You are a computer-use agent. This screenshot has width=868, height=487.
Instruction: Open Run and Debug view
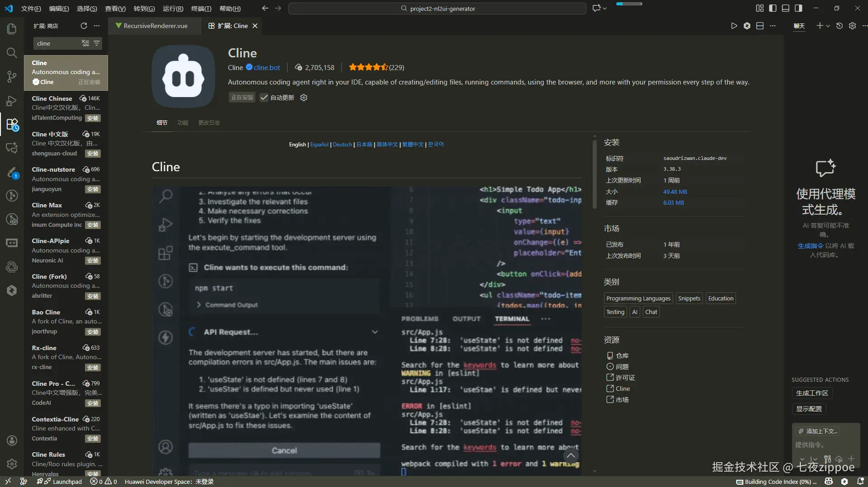click(12, 100)
